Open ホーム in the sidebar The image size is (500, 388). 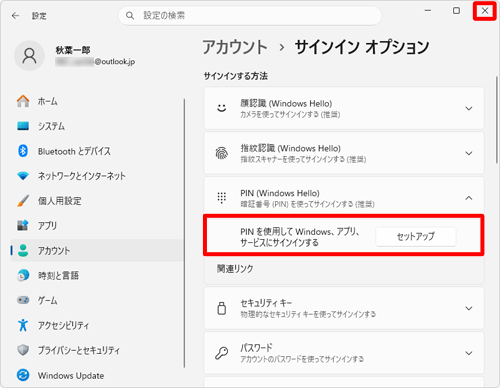[x=97, y=101]
